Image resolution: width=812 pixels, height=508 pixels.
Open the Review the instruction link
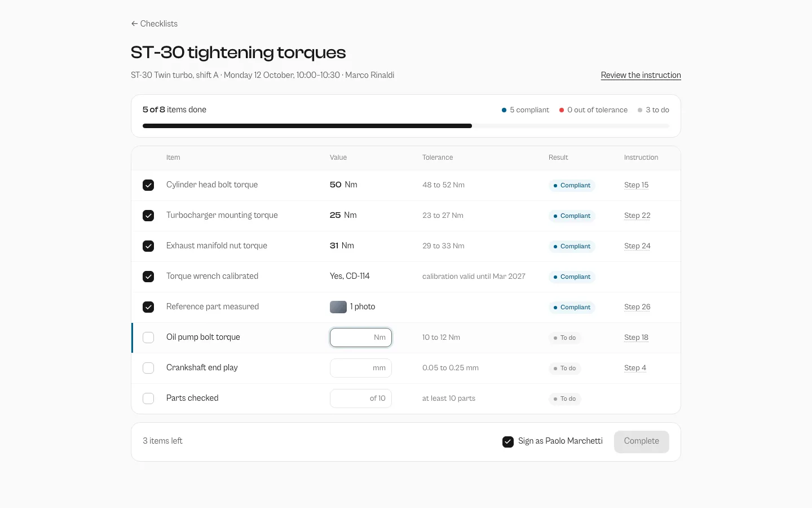tap(641, 75)
